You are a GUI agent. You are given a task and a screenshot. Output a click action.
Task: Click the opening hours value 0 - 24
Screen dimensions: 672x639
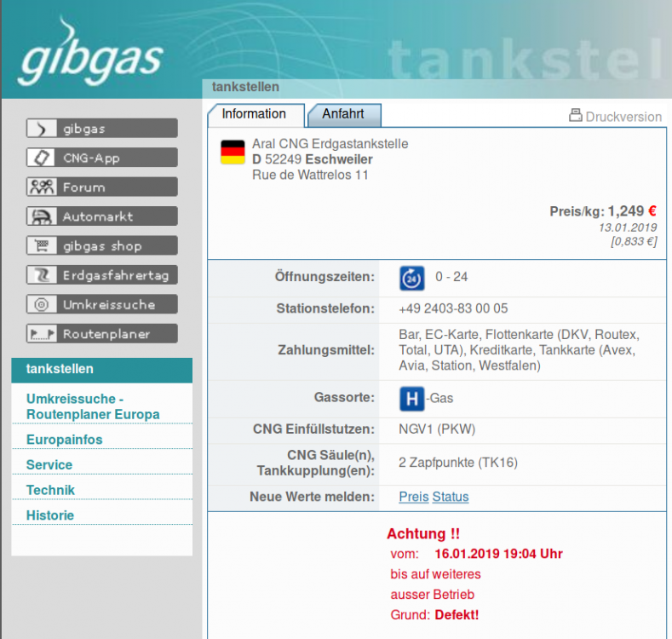[451, 277]
